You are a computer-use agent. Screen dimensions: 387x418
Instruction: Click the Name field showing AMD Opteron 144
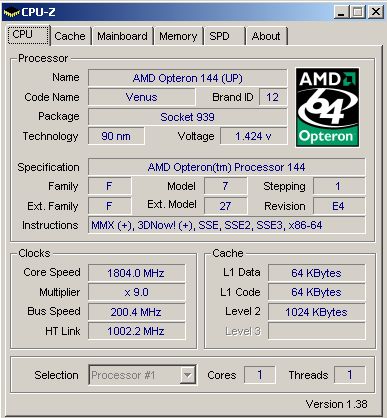(x=187, y=78)
